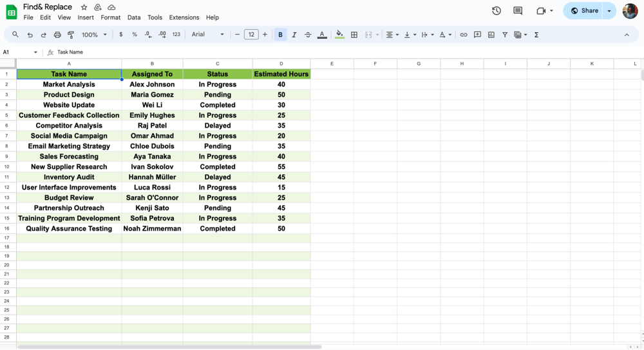
Task: Open version history clock icon
Action: click(x=496, y=11)
